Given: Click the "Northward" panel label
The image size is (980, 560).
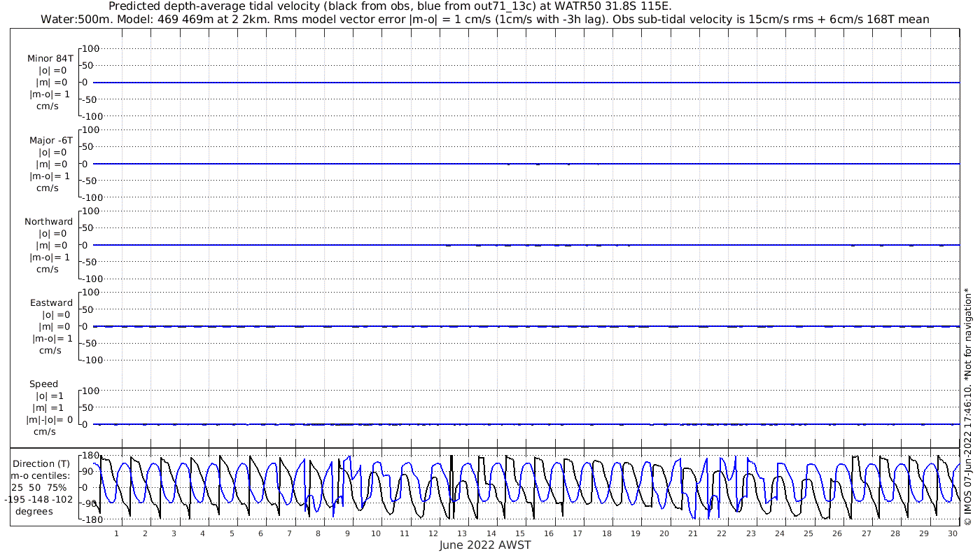Looking at the screenshot, I should tap(48, 221).
